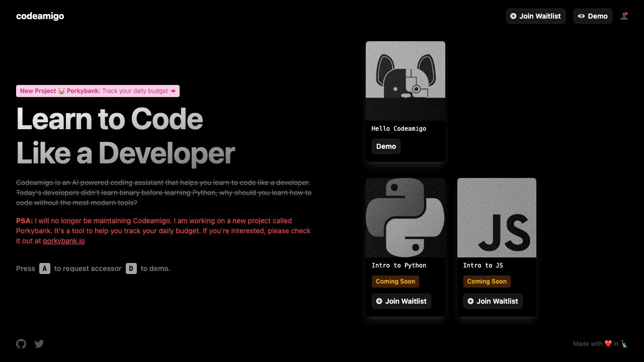
Task: Click the user profile icon in header
Action: pyautogui.click(x=624, y=16)
